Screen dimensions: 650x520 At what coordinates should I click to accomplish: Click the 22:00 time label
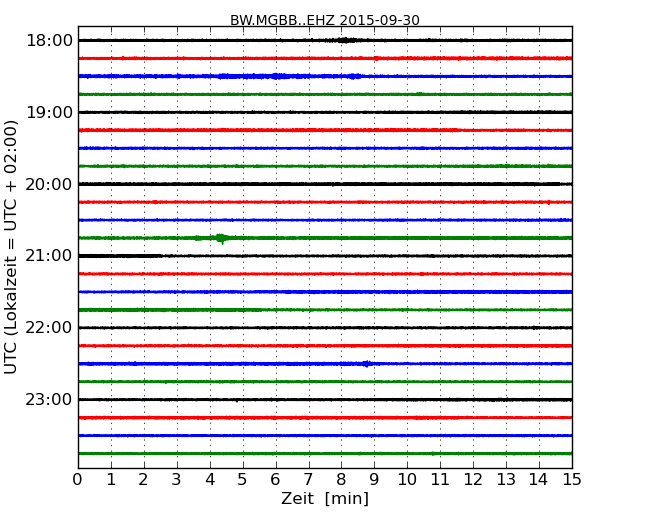[49, 328]
